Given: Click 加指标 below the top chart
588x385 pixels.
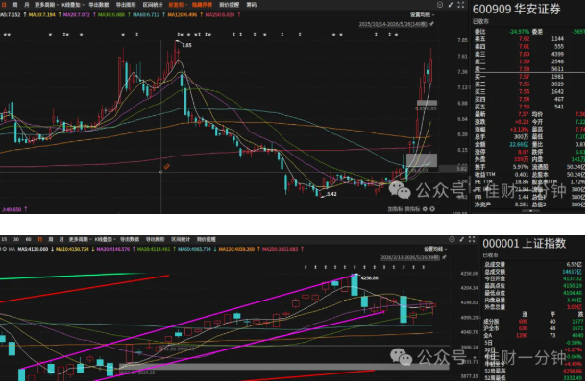Looking at the screenshot, I should pos(395,209).
